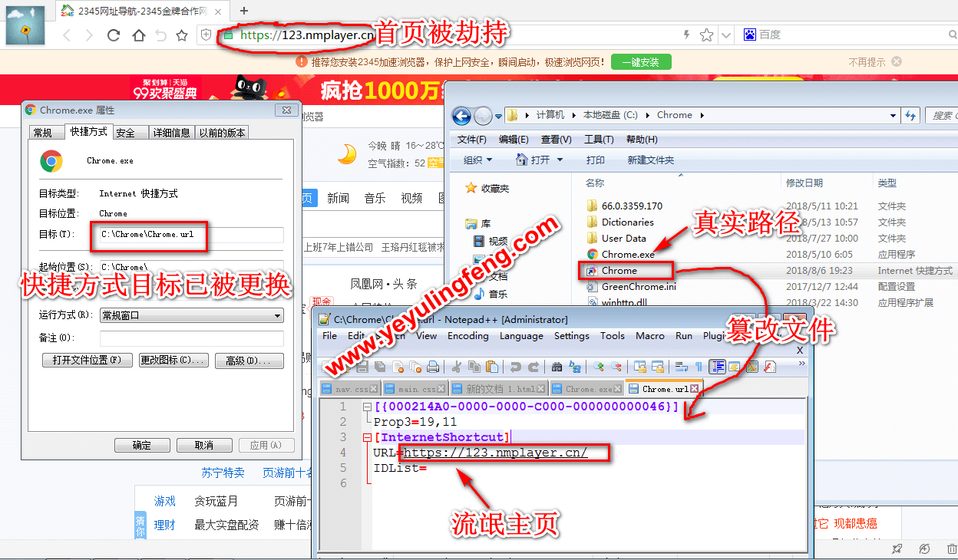The width and height of the screenshot is (958, 560).
Task: Open the browser address bar dropdown arrow
Action: pyautogui.click(x=727, y=35)
